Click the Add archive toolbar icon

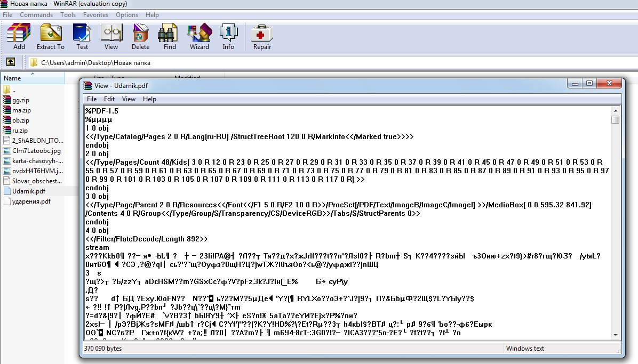point(19,33)
